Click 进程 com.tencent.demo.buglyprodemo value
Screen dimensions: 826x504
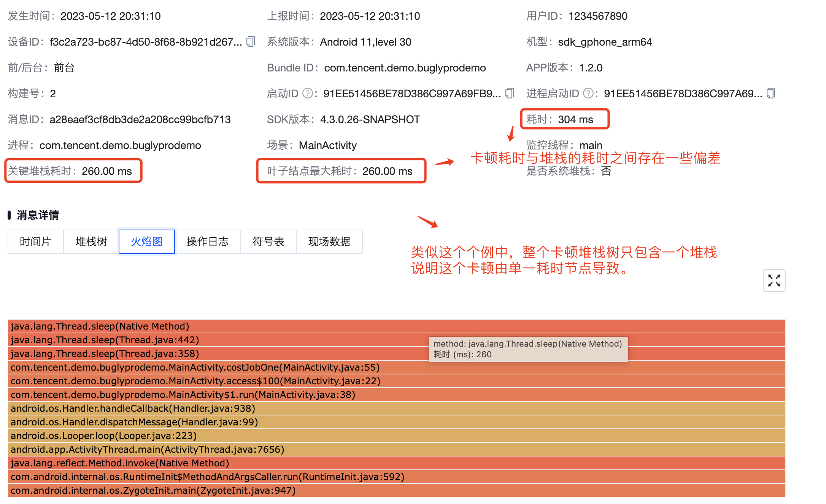tap(120, 145)
